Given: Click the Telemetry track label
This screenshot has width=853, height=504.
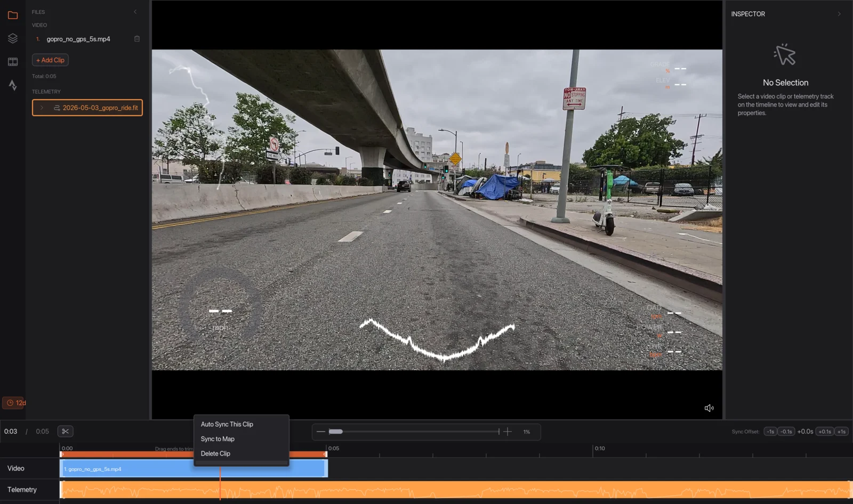Looking at the screenshot, I should pos(22,490).
